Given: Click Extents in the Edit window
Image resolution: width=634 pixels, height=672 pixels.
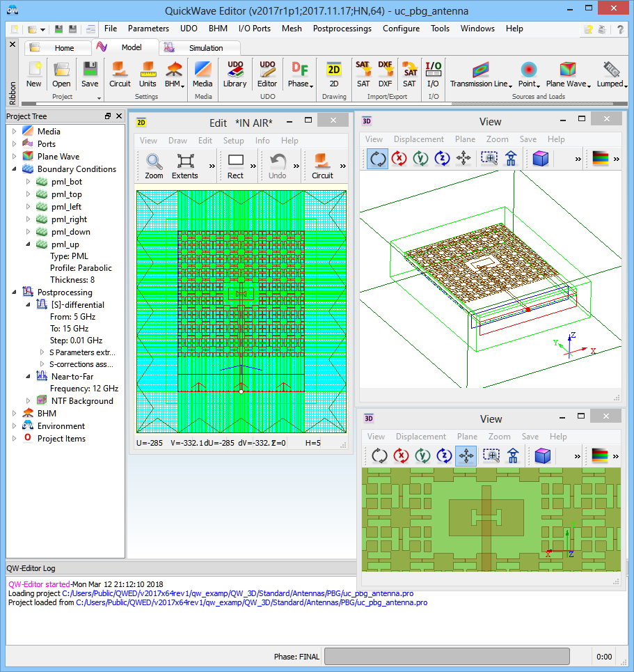Looking at the screenshot, I should click(185, 166).
